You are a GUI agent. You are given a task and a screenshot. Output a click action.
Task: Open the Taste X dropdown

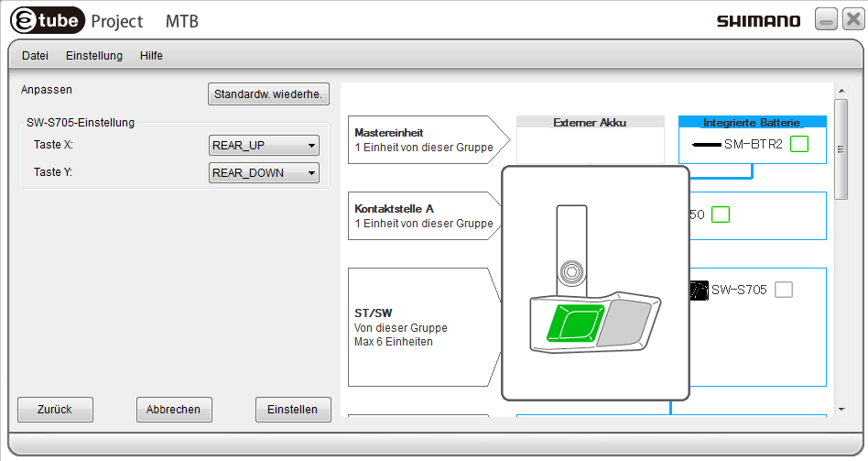click(264, 145)
